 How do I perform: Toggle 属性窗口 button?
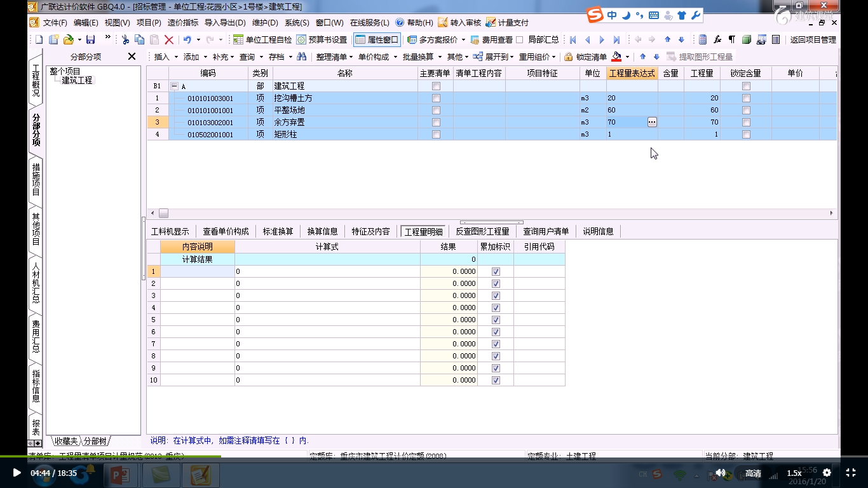click(377, 39)
